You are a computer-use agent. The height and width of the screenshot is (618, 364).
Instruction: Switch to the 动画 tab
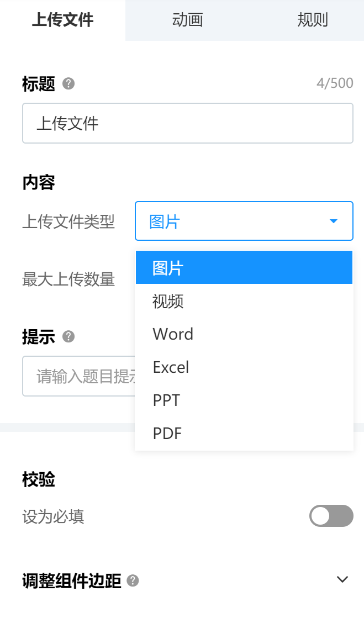click(x=188, y=20)
